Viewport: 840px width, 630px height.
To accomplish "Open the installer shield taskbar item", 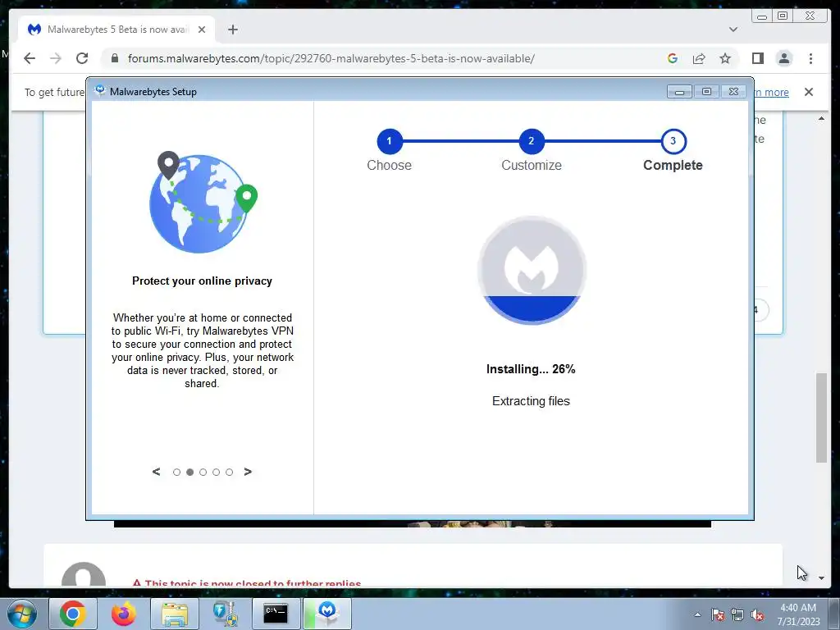I will pos(225,614).
